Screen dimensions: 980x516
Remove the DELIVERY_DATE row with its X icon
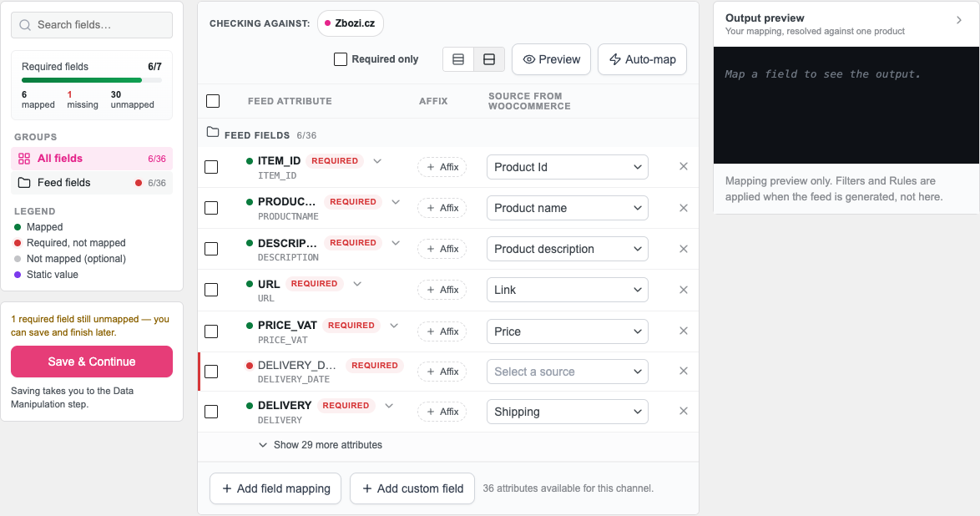point(683,371)
